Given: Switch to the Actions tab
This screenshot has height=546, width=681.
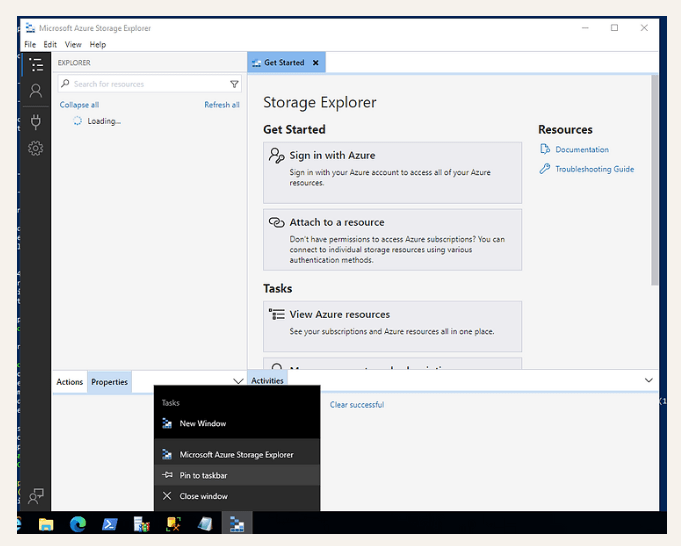Looking at the screenshot, I should click(69, 382).
